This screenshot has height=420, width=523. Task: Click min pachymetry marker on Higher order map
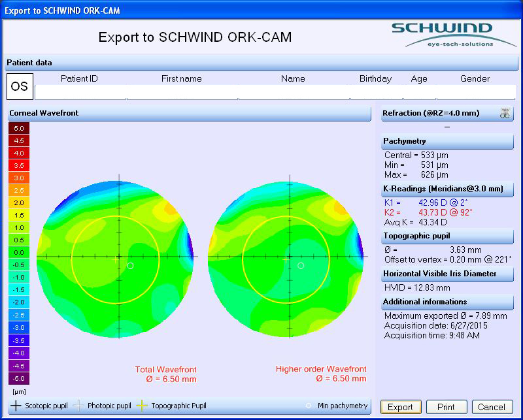(301, 266)
